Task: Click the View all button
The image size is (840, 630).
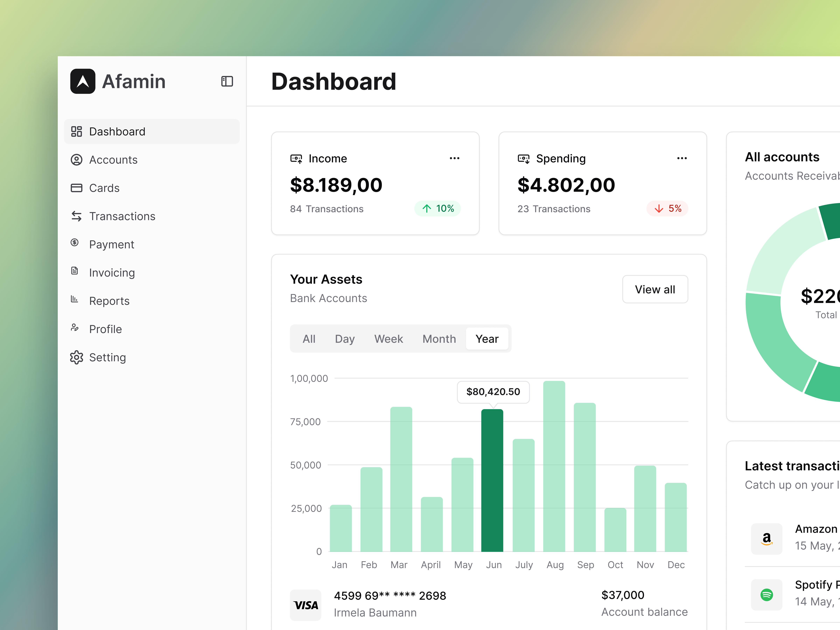Action: [x=655, y=289]
